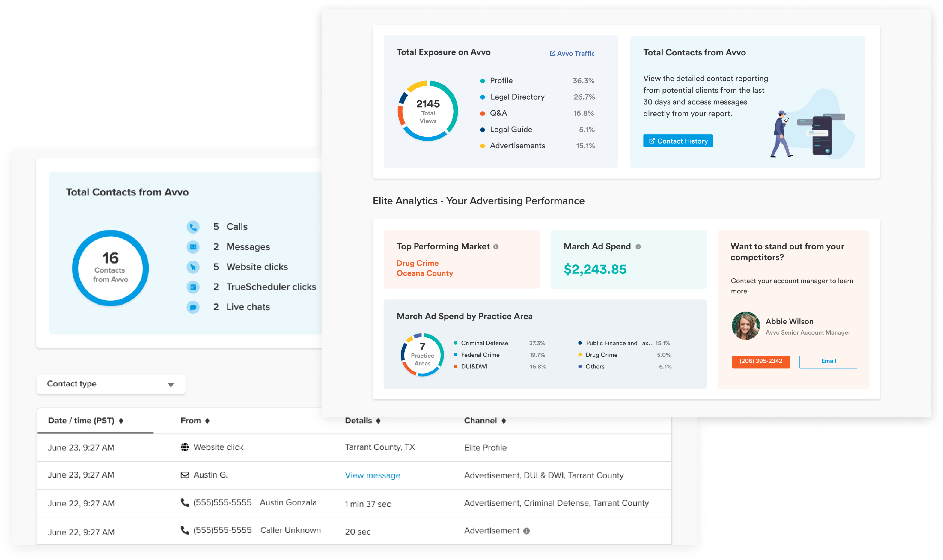Click the 16 Contacts from Avvo ring

pyautogui.click(x=110, y=268)
